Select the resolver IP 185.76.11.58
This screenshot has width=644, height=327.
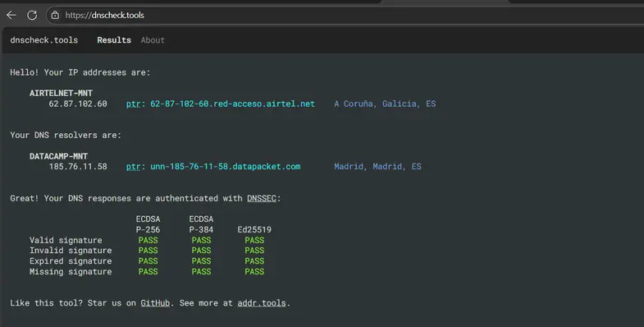(78, 167)
